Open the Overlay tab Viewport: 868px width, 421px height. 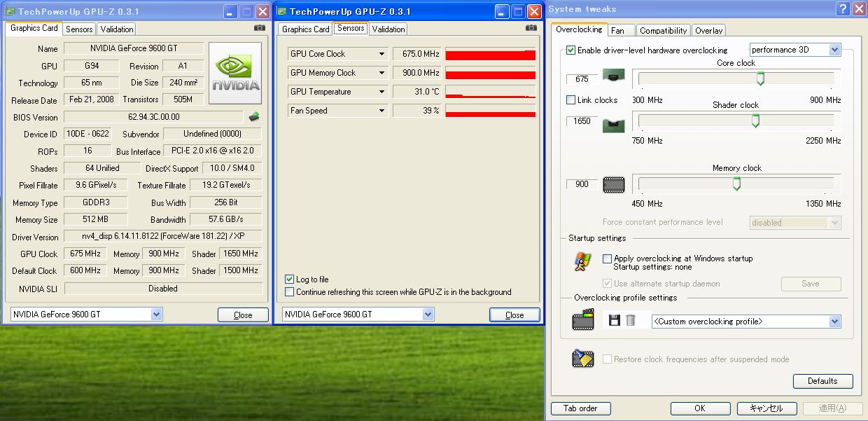tap(709, 30)
